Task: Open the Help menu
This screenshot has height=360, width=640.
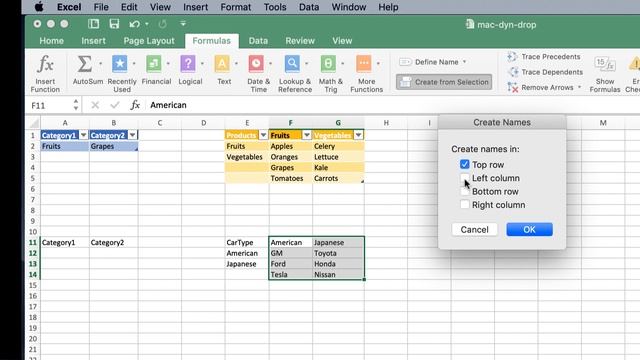Action: point(388,7)
